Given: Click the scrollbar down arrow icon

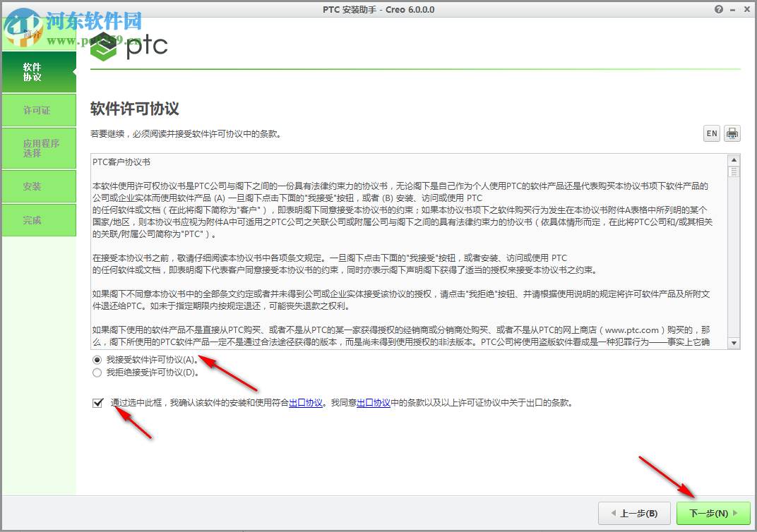Looking at the screenshot, I should click(x=735, y=344).
